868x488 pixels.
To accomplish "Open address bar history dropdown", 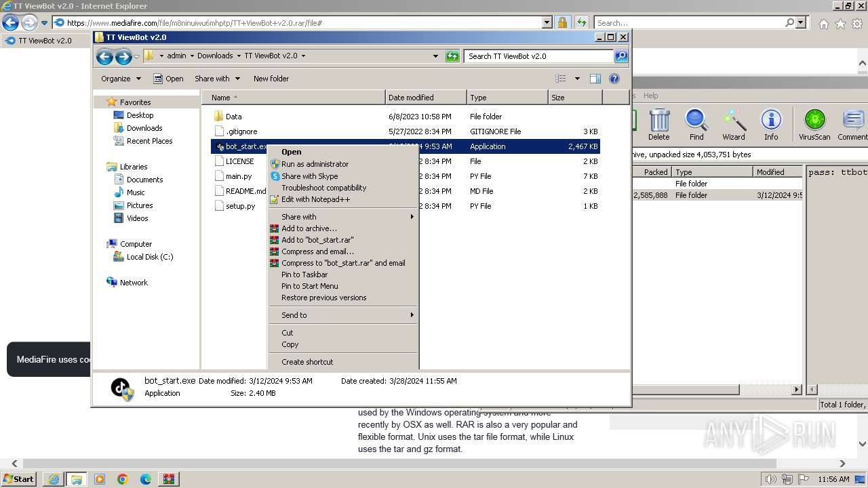I will 435,56.
